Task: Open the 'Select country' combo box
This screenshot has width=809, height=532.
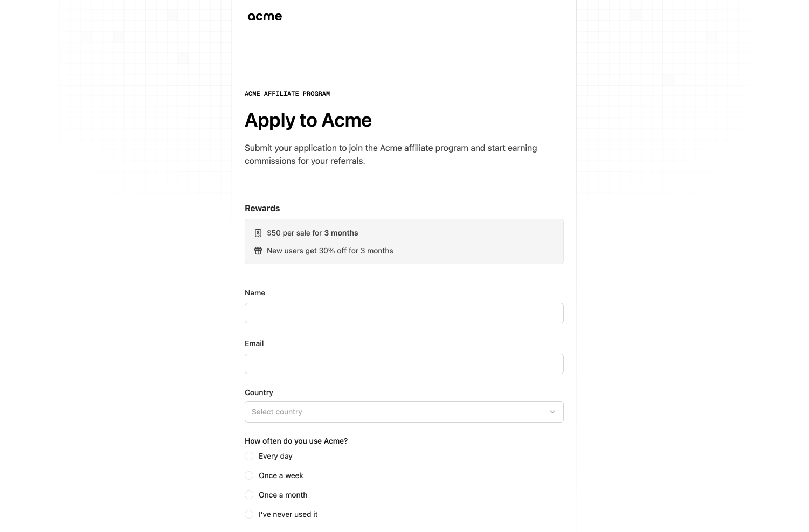Action: tap(396, 412)
